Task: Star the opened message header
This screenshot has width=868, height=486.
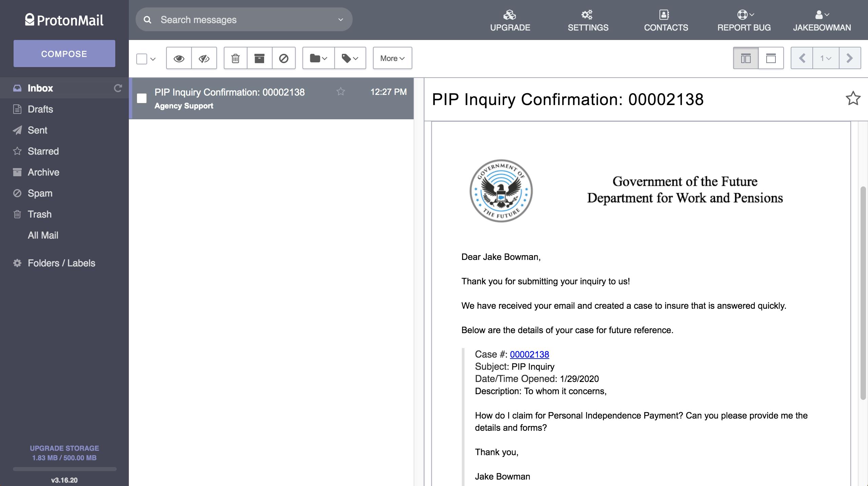Action: coord(853,99)
